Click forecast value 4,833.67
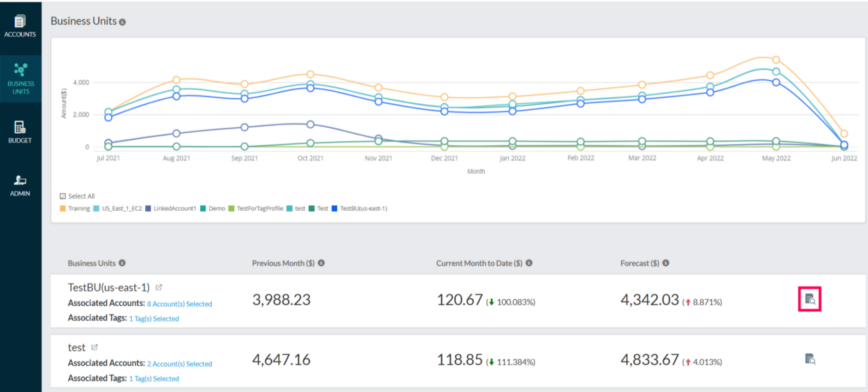The image size is (868, 392). tap(650, 360)
